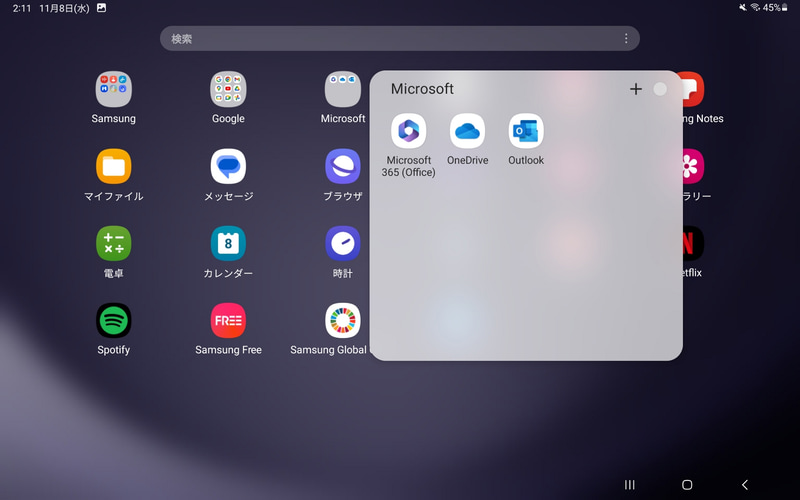800x500 pixels.
Task: Tap the back navigation button
Action: coord(745,485)
